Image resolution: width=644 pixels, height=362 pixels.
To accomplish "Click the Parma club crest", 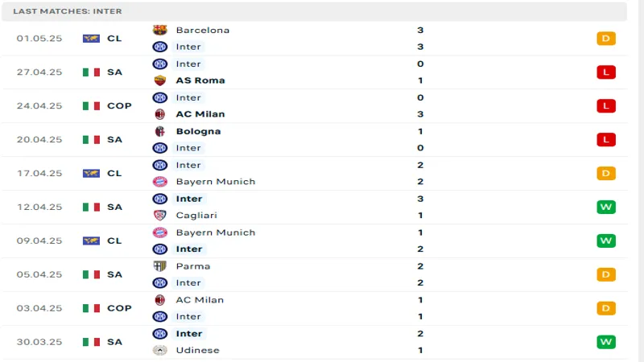I will tap(159, 266).
